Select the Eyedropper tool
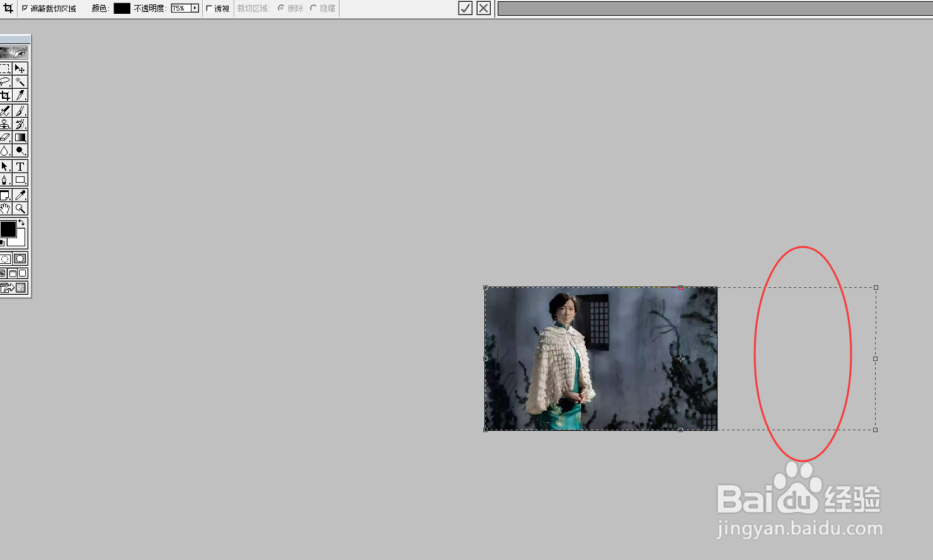933x560 pixels. (x=20, y=195)
